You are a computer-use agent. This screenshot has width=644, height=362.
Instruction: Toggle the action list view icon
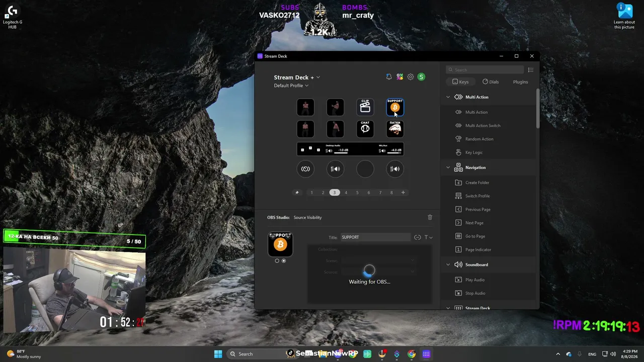tap(530, 70)
